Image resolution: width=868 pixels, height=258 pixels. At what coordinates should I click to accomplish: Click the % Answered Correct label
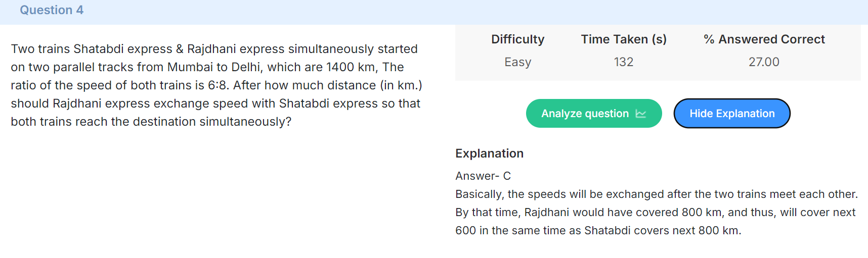tap(764, 39)
